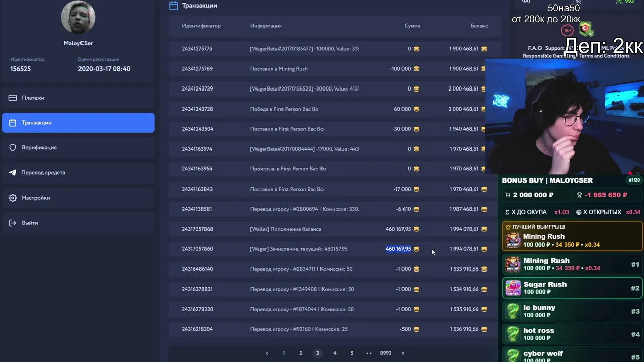Click the Идентификатор column header

tap(201, 26)
